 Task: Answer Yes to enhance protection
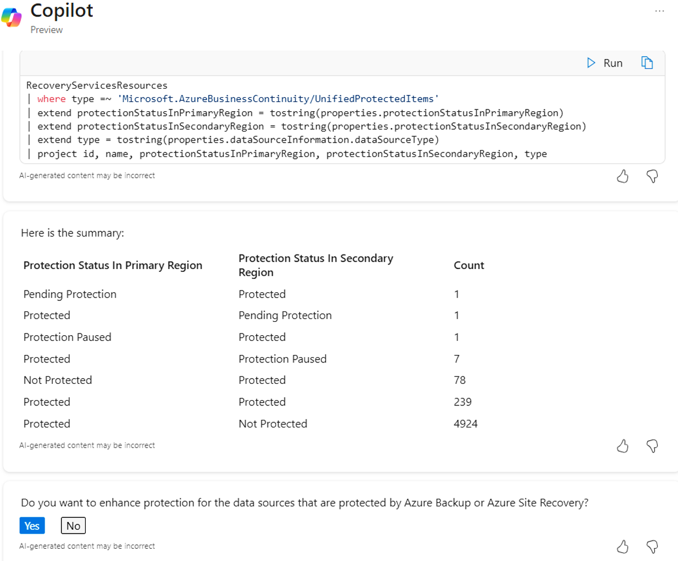click(32, 525)
